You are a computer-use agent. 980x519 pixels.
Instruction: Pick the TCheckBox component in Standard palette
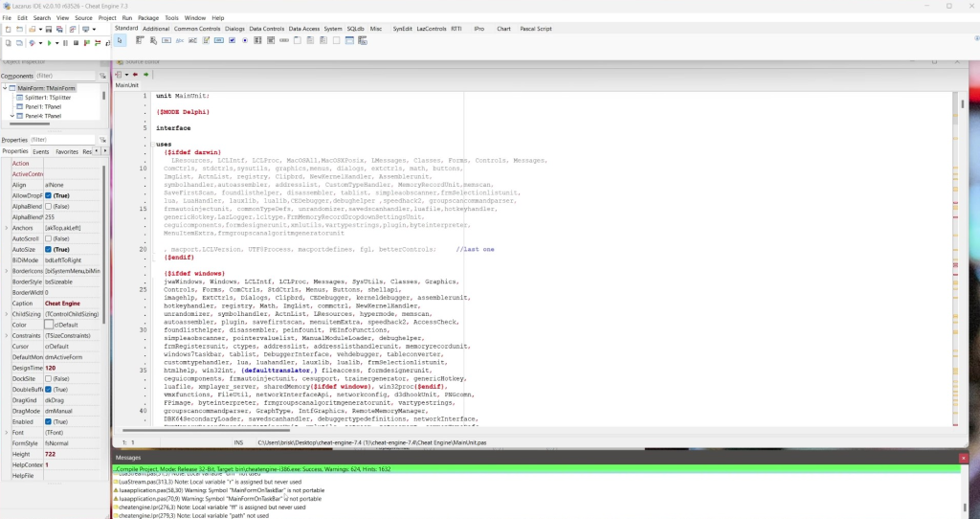pos(234,40)
